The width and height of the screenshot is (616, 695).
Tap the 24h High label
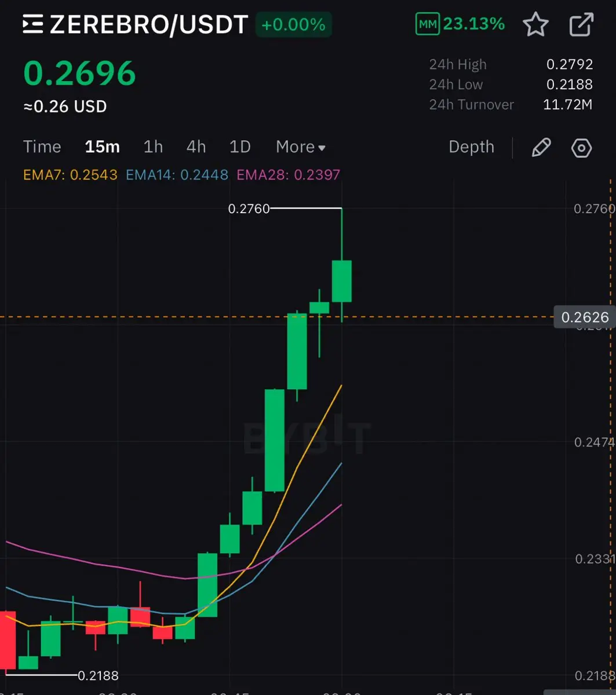pyautogui.click(x=458, y=65)
